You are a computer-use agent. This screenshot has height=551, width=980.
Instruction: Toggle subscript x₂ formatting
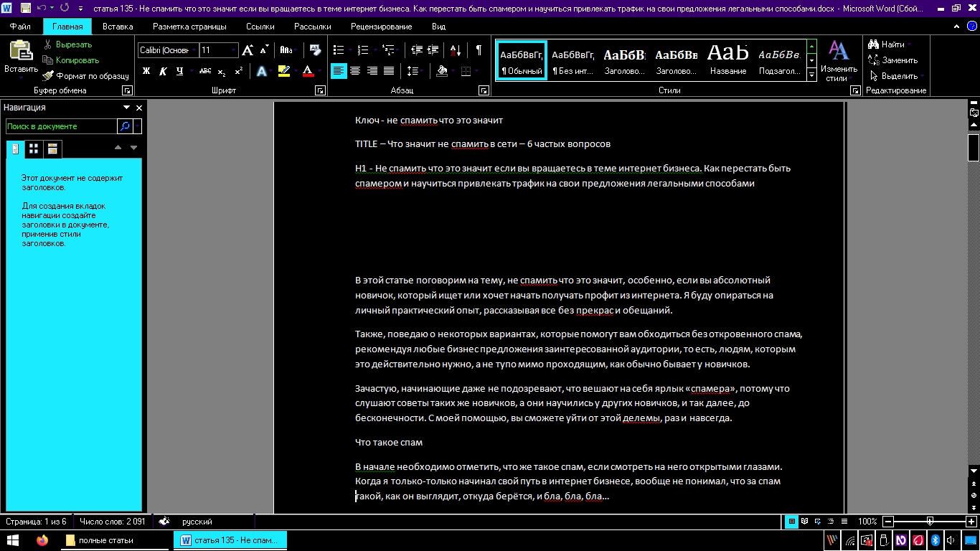point(222,71)
